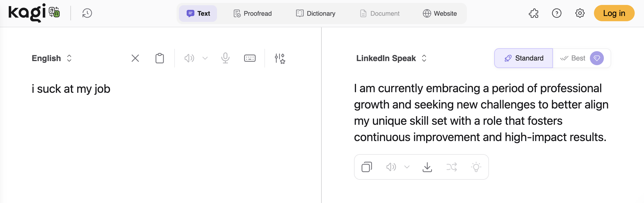This screenshot has height=203, width=644.
Task: Activate the microphone for voice input
Action: tap(225, 58)
